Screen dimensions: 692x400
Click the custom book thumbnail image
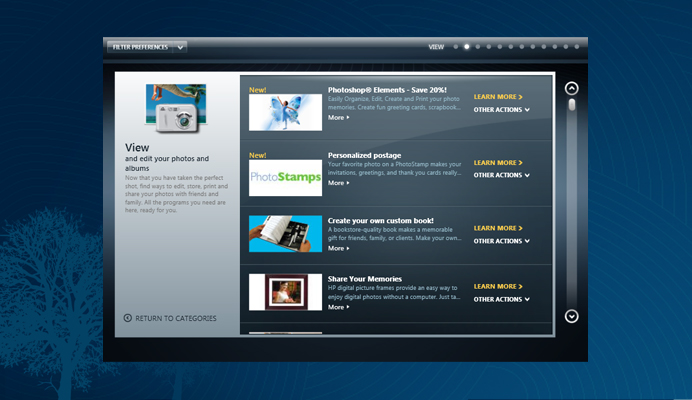(x=285, y=233)
